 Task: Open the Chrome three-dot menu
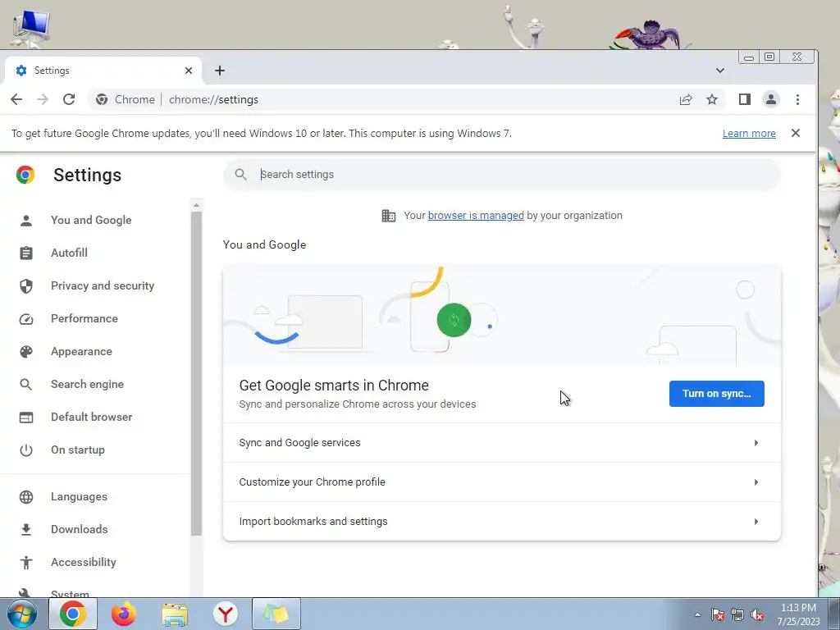[797, 99]
